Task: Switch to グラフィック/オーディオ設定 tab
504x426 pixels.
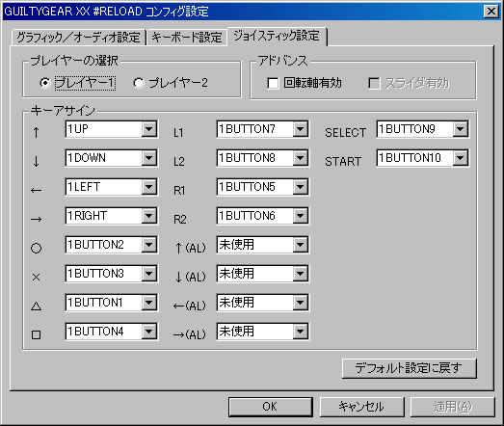Action: coord(78,38)
